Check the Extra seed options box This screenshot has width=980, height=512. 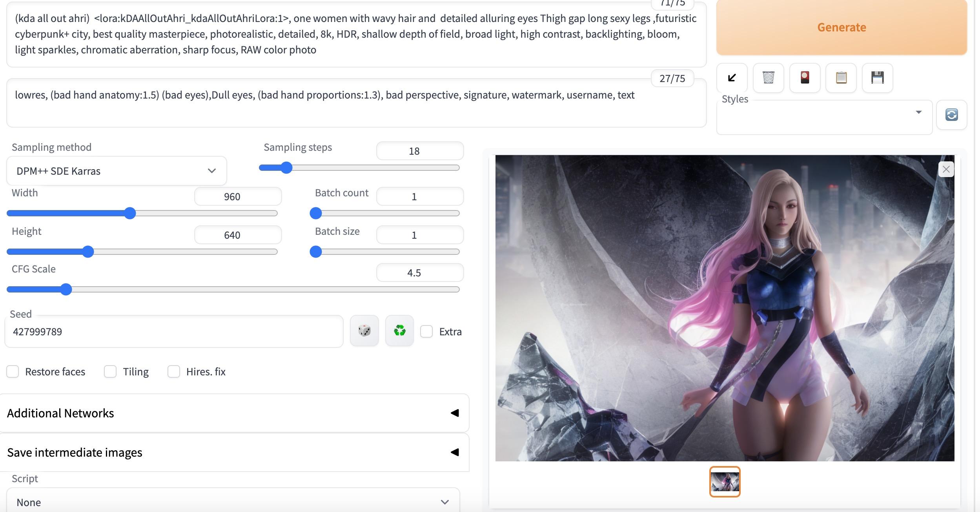[x=426, y=331]
